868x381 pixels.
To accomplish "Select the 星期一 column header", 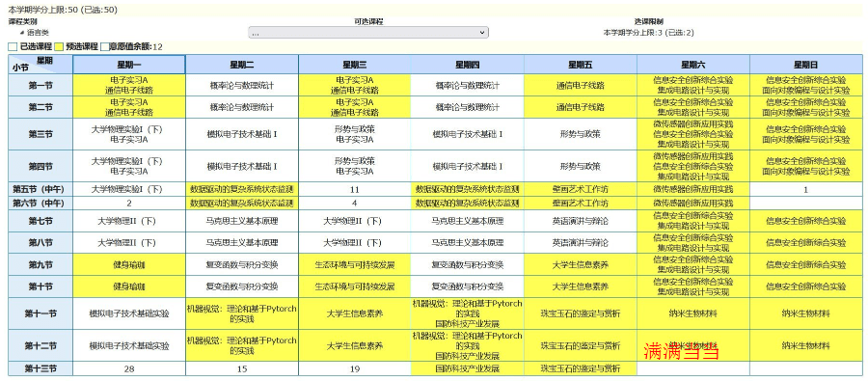I will tap(129, 65).
